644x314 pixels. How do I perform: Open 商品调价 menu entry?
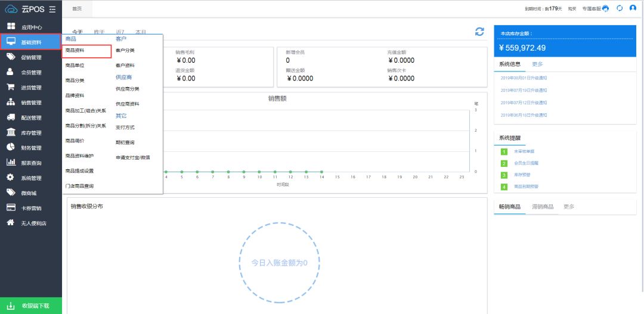pos(75,141)
